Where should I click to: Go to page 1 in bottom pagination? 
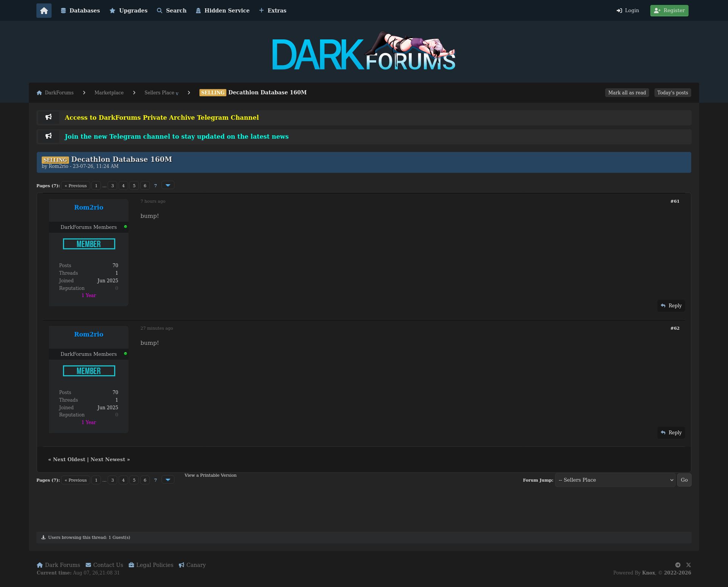[x=96, y=480]
